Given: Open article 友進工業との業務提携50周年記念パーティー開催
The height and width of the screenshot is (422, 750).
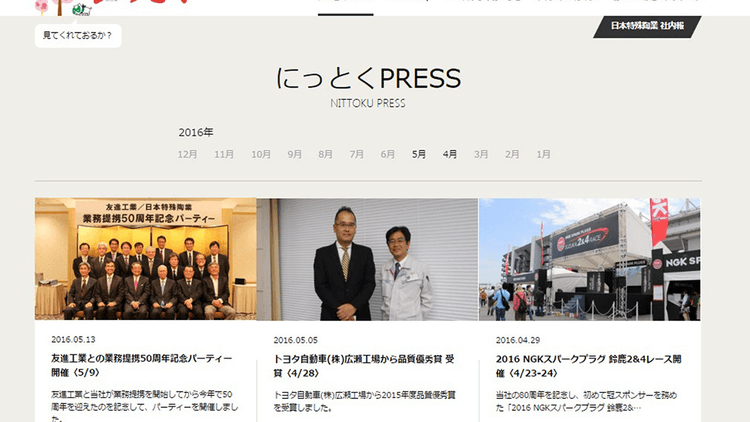Looking at the screenshot, I should pyautogui.click(x=142, y=365).
